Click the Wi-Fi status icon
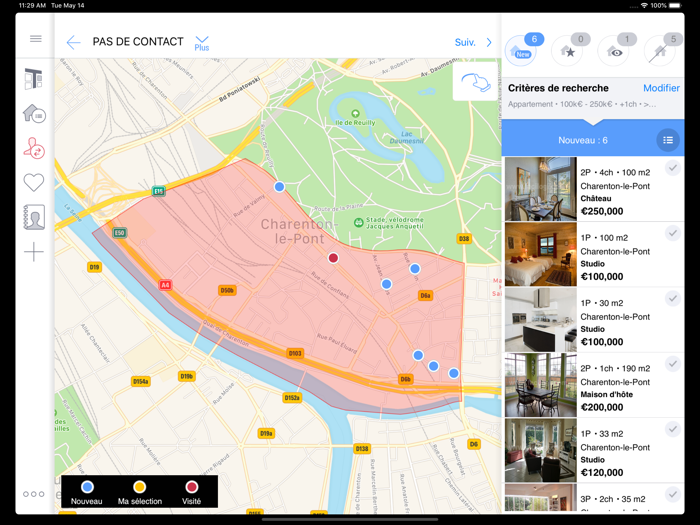700x525 pixels. 644,5
